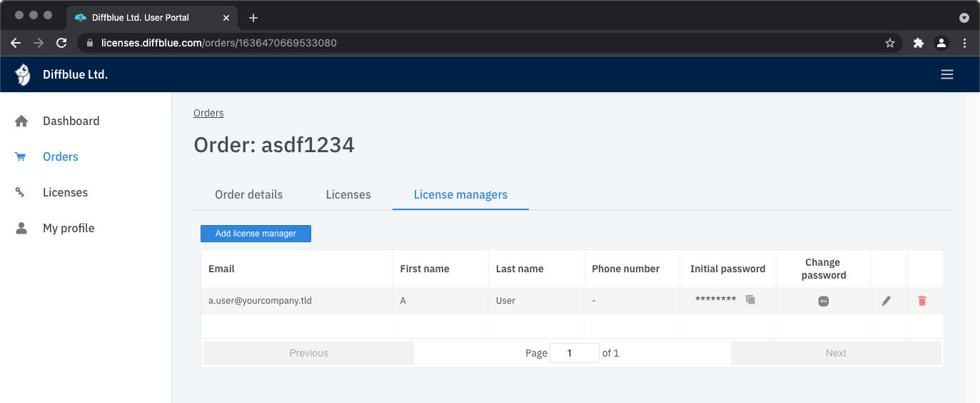The height and width of the screenshot is (403, 980).
Task: Go to Dashboard in the sidebar
Action: click(x=71, y=121)
